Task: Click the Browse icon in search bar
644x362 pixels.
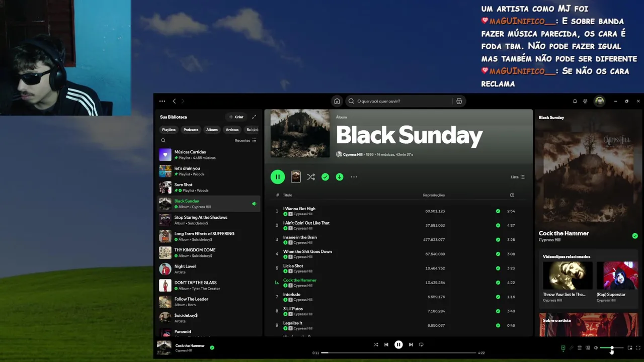Action: (459, 101)
